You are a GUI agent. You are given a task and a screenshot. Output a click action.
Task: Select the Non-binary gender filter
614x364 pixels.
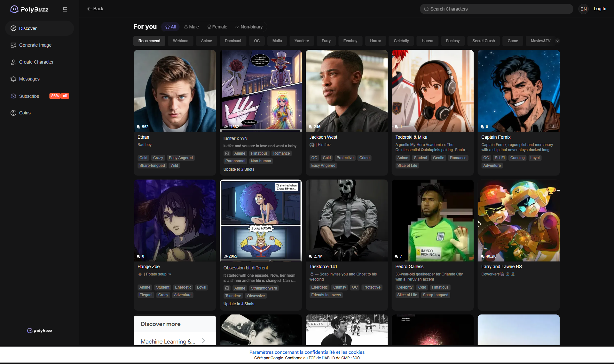coord(249,27)
